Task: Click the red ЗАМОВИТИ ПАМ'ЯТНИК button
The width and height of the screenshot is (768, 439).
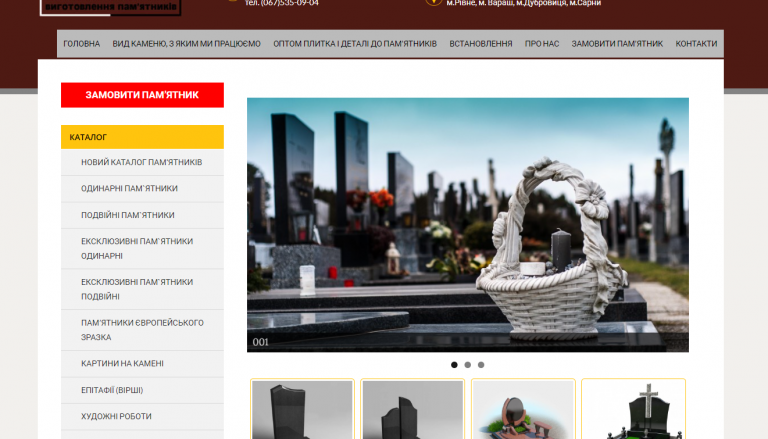Action: tap(142, 95)
